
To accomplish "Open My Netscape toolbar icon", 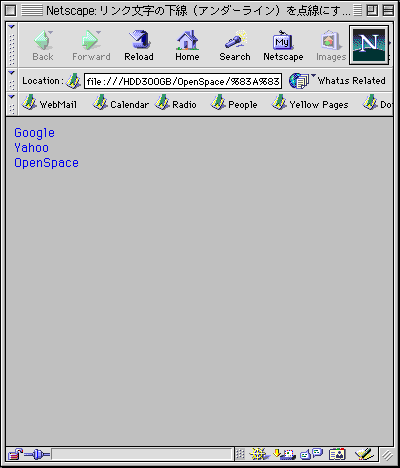I will click(283, 46).
